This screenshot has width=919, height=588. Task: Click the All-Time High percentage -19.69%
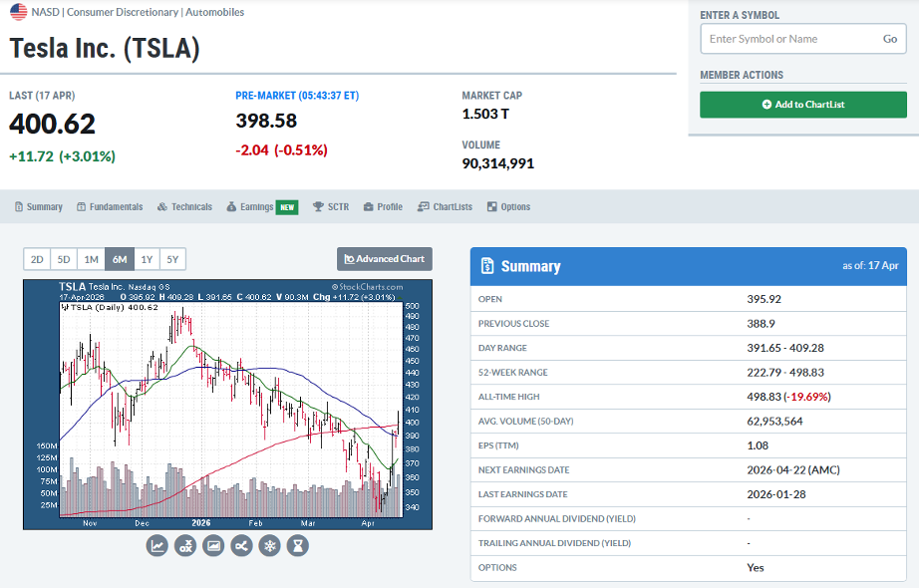[807, 397]
